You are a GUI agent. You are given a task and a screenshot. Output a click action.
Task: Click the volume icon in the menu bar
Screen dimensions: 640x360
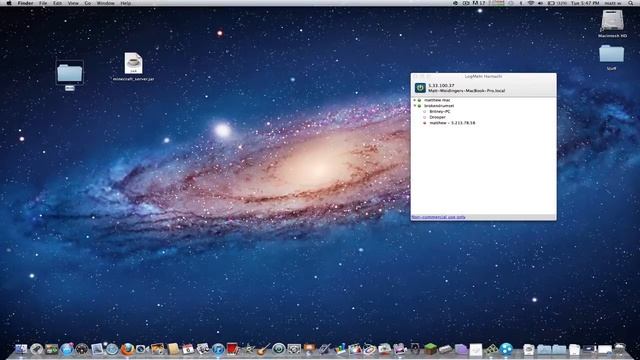[x=540, y=3]
